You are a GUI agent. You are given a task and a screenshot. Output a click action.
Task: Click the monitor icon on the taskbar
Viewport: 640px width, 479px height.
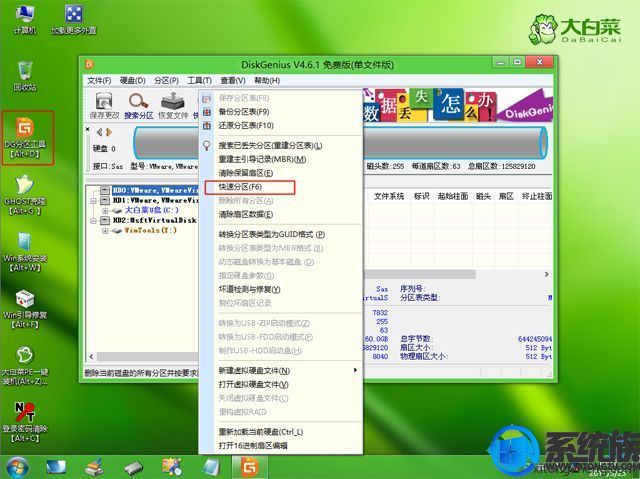click(x=56, y=468)
